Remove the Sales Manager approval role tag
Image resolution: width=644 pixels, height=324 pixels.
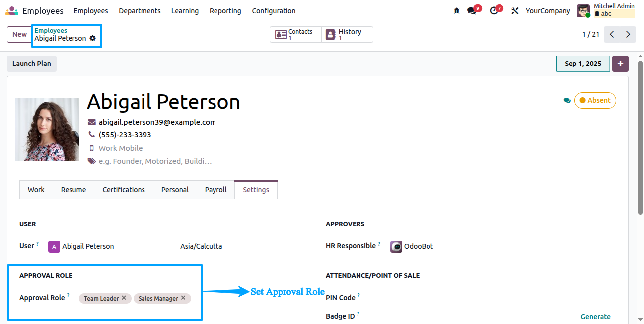coord(183,298)
